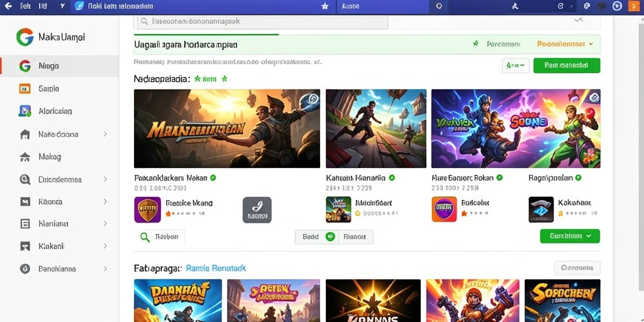Click the badge icon on Manenhiuean banner corner
Image resolution: width=644 pixels, height=322 pixels.
click(312, 99)
